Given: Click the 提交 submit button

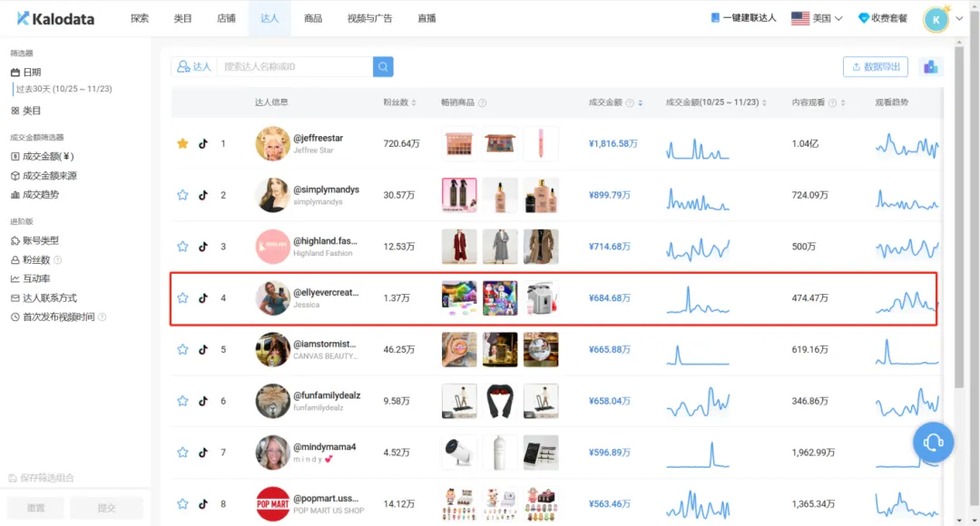Looking at the screenshot, I should pos(107,508).
